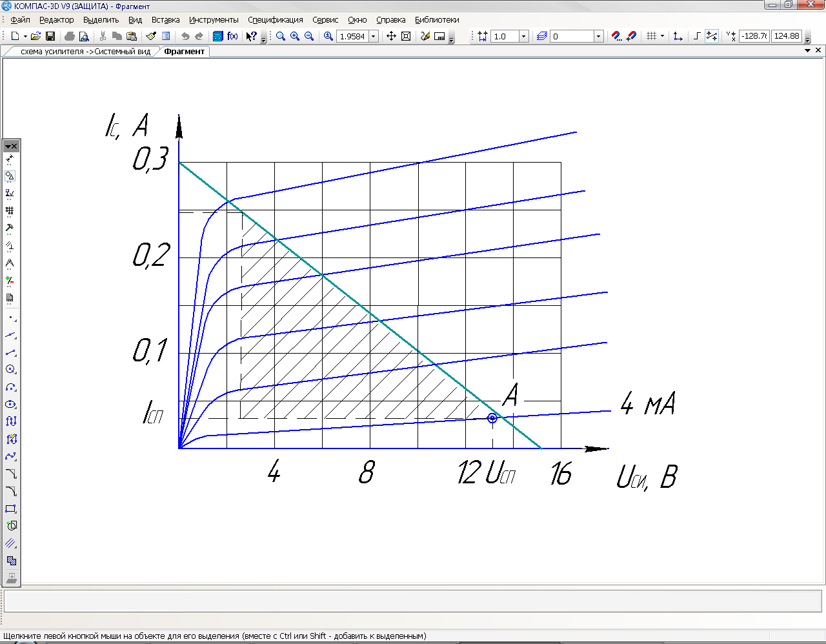Screen dimensions: 826x644
Task: Open the Библиотеки menu
Action: (x=437, y=20)
